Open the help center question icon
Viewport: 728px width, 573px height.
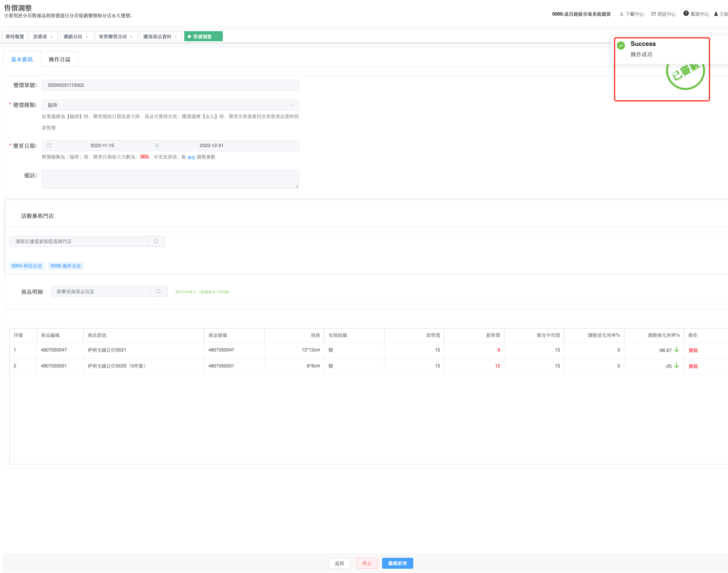[686, 14]
